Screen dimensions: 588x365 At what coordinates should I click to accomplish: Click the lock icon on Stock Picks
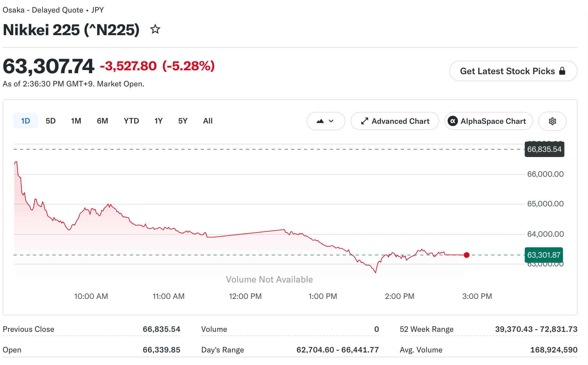(x=562, y=71)
